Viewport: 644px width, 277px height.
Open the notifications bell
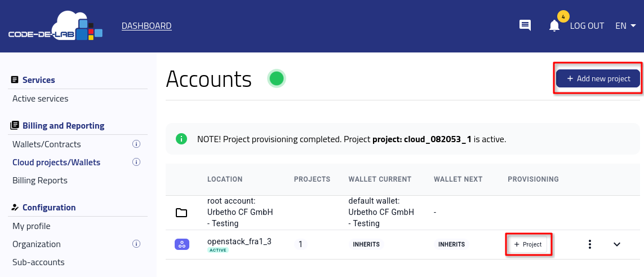click(554, 26)
